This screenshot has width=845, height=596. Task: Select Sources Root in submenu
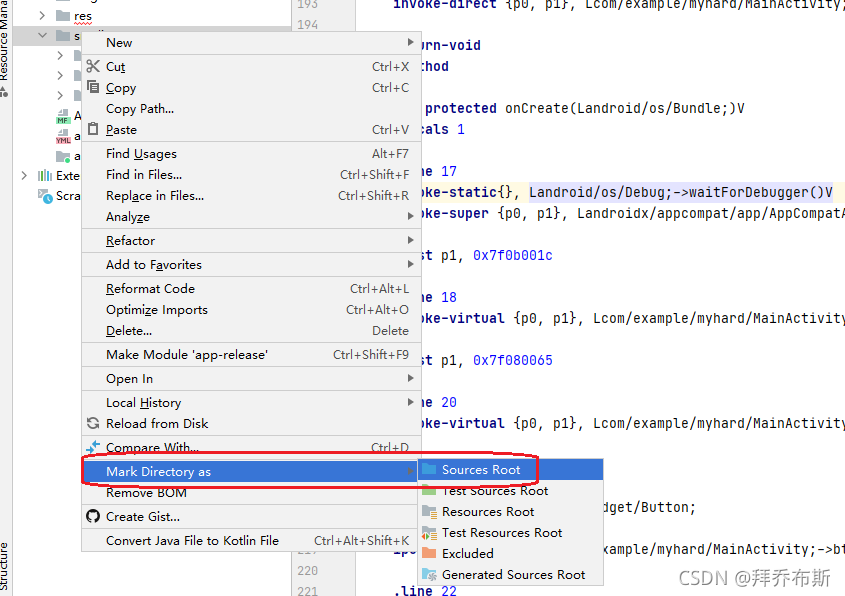point(511,469)
